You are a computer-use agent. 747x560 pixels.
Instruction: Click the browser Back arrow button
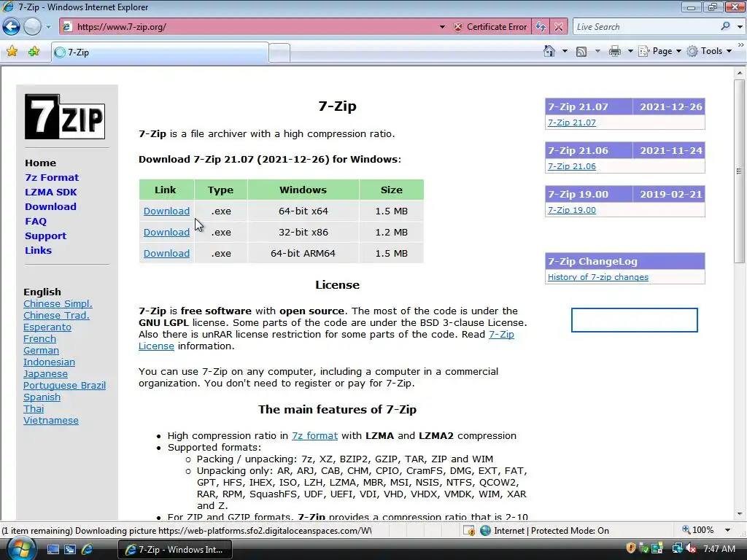click(12, 27)
